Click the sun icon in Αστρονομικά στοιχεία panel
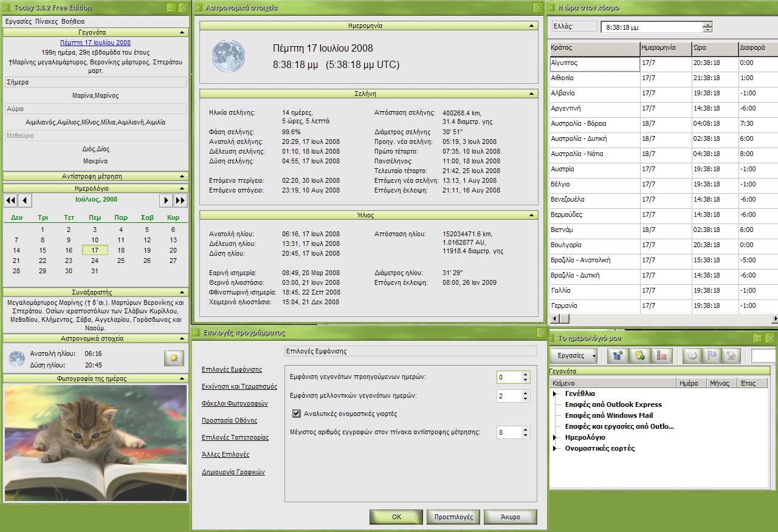Screen dimensions: 778x532 point(174,358)
